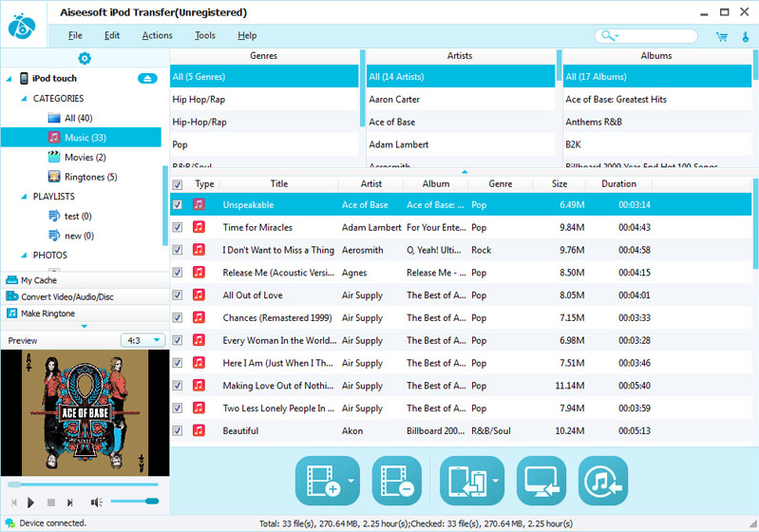Click the Make Ringtone button
Image resolution: width=759 pixels, height=532 pixels.
[x=47, y=313]
